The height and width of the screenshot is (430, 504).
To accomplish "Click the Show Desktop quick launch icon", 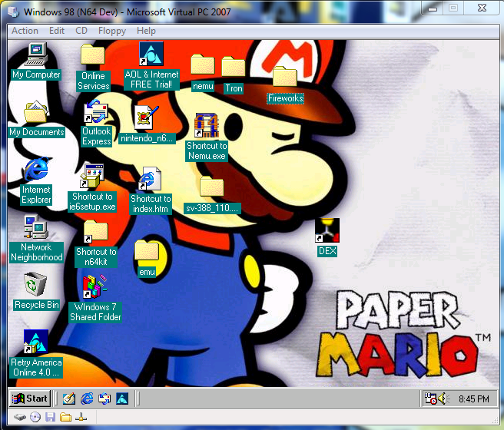I will coord(69,399).
